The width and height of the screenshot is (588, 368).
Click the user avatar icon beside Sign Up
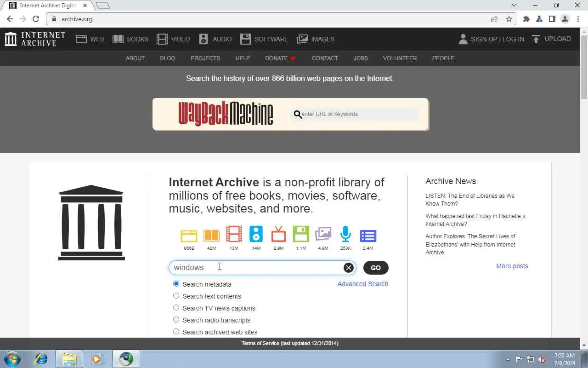coord(463,39)
